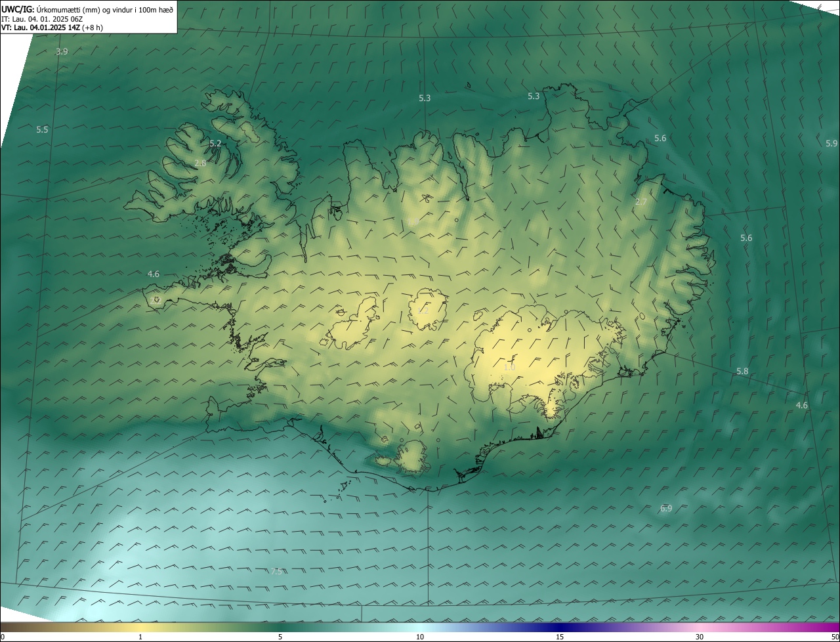Click the 3.9 value label

click(x=62, y=51)
